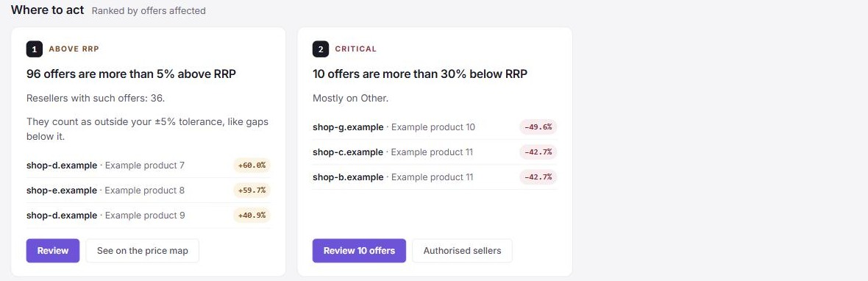Select shop-c.example Example product 11 row
The image size is (868, 281).
click(435, 152)
